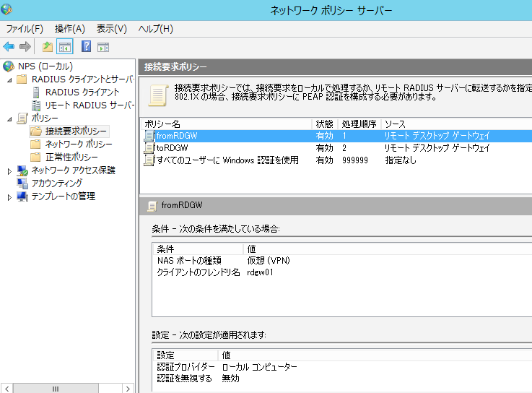This screenshot has height=393, width=532.
Task: Click tree pane scrollbar left arrow
Action: click(7, 388)
